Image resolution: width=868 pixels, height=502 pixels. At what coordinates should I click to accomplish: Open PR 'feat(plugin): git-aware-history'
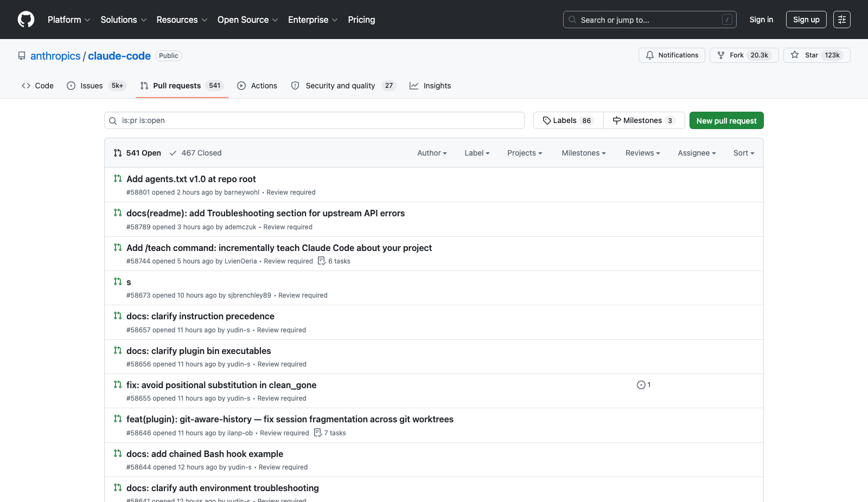(x=290, y=419)
